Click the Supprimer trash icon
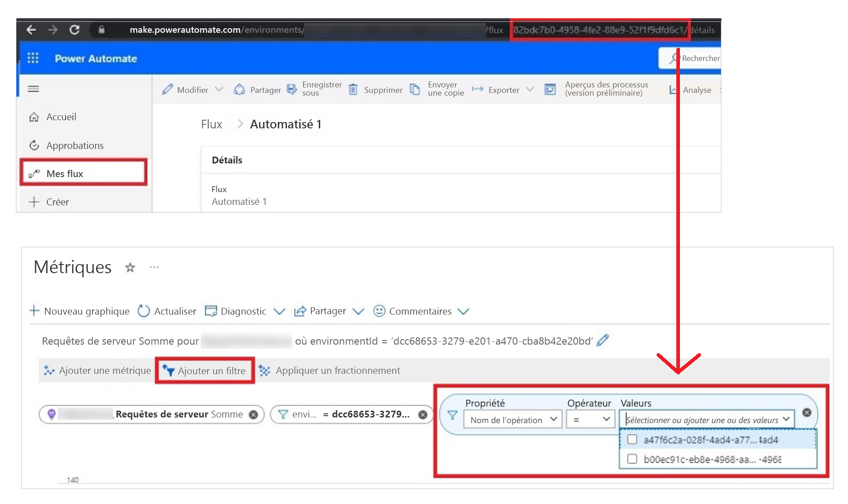The height and width of the screenshot is (504, 848). pos(353,90)
